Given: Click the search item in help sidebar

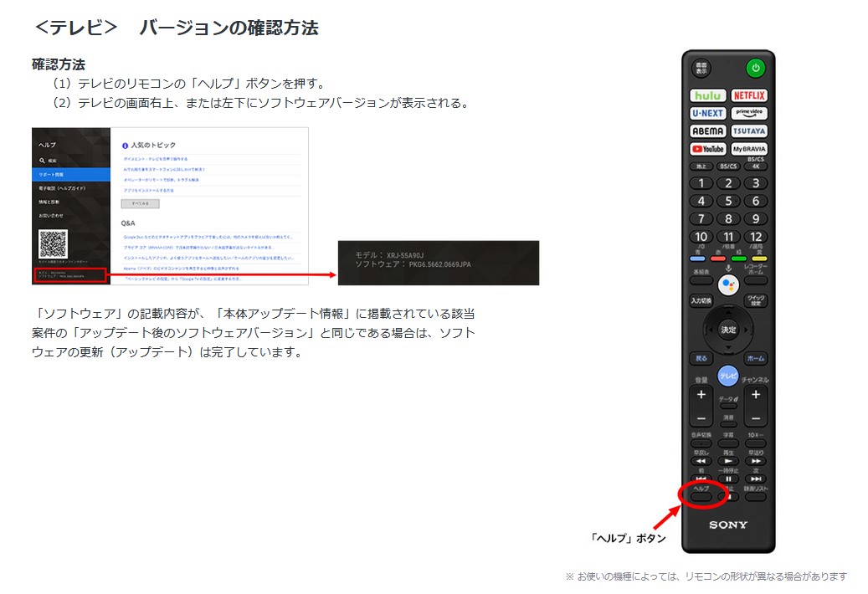Looking at the screenshot, I should click(71, 161).
